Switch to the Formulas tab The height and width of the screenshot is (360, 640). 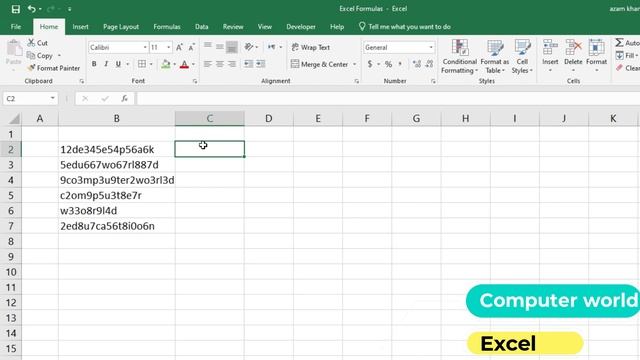(x=167, y=27)
